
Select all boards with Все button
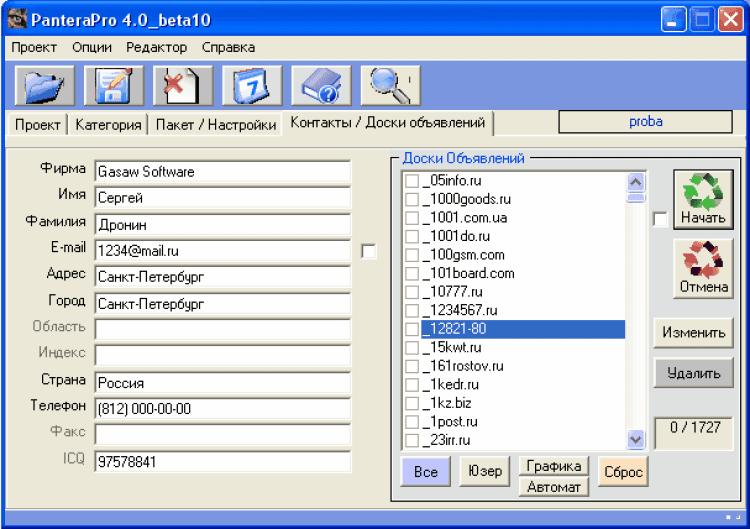point(426,472)
